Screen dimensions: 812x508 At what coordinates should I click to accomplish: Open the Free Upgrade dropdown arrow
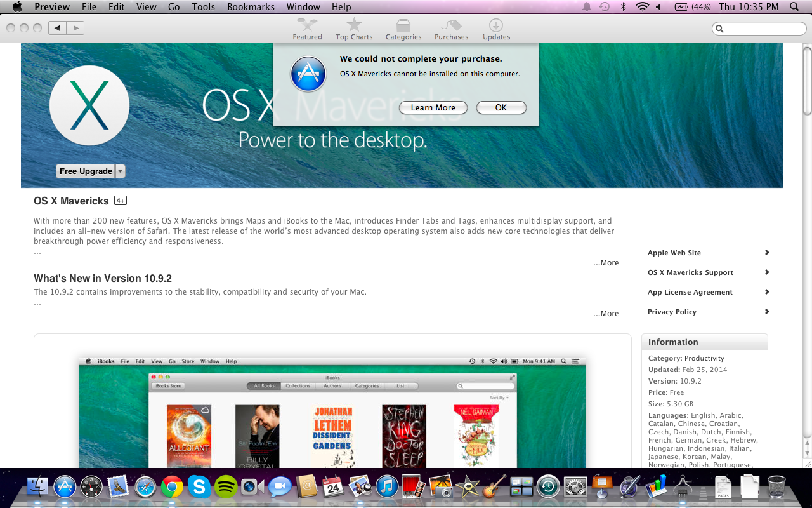pyautogui.click(x=120, y=171)
